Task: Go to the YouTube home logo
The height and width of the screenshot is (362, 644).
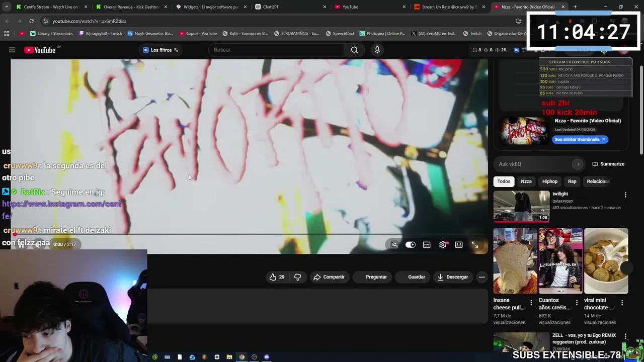Action: click(x=40, y=50)
